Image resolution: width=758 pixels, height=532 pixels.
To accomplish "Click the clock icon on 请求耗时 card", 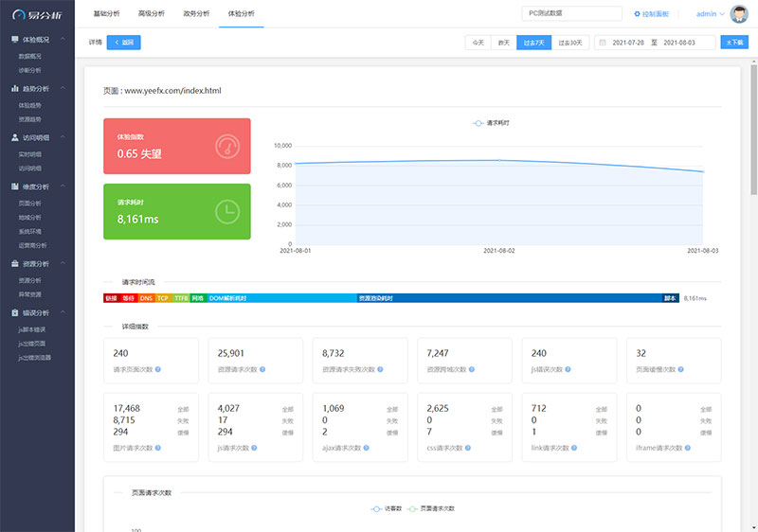I will (227, 212).
